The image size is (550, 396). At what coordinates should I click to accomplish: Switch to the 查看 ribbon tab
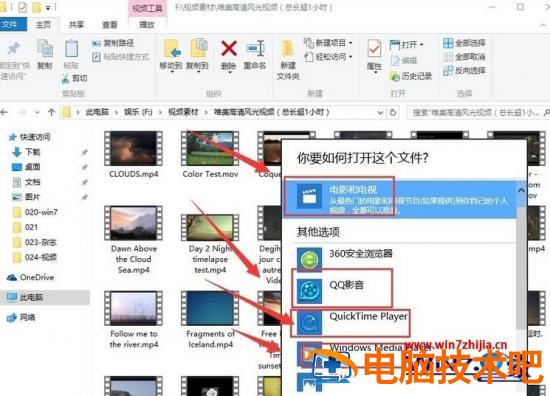[x=110, y=25]
